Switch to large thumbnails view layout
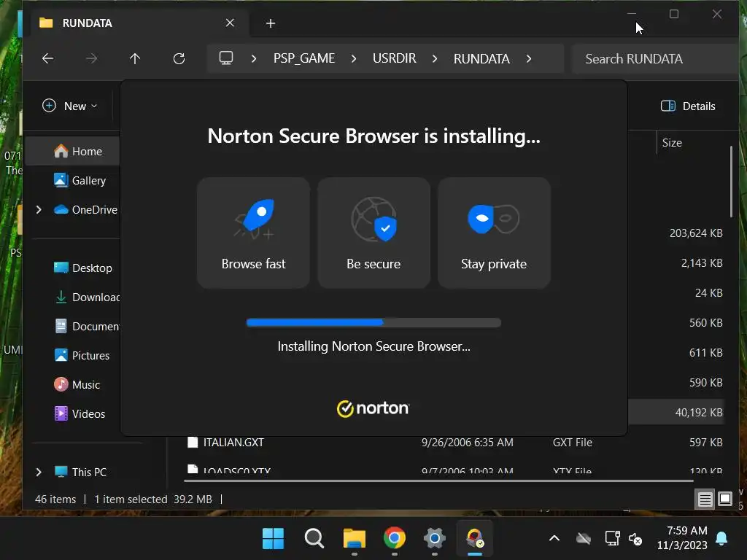 point(725,499)
